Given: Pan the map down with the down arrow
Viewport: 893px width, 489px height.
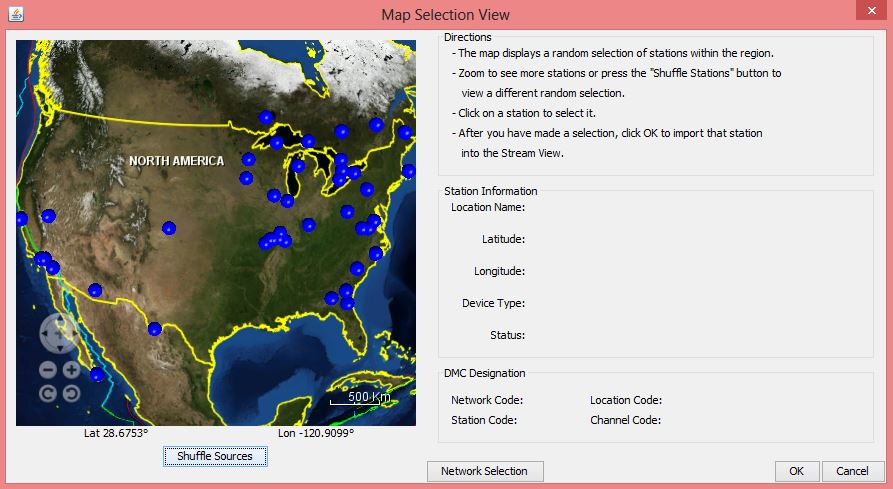Looking at the screenshot, I should [x=59, y=346].
